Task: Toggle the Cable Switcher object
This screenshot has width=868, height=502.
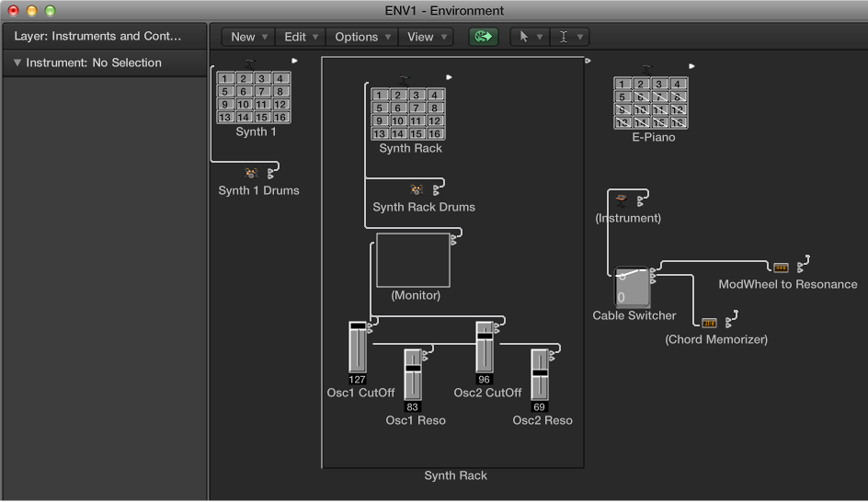Action: 632,287
